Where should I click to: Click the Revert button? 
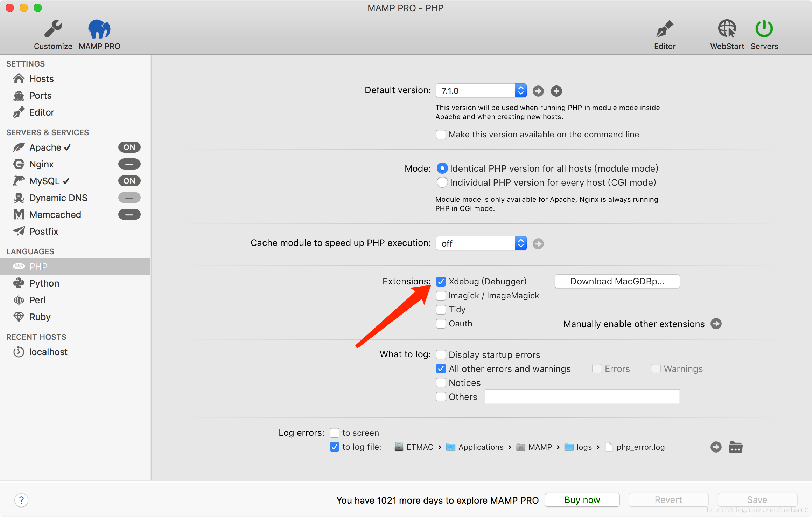click(668, 500)
